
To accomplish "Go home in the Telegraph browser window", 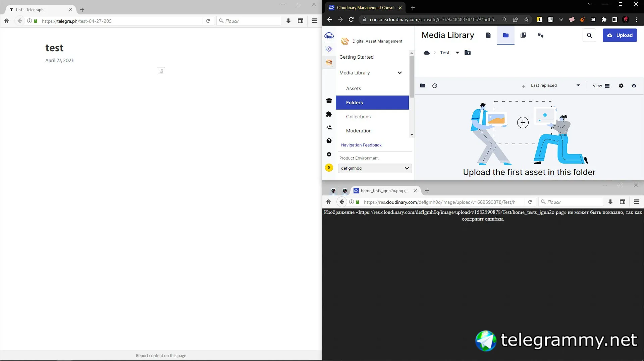I will [6, 21].
